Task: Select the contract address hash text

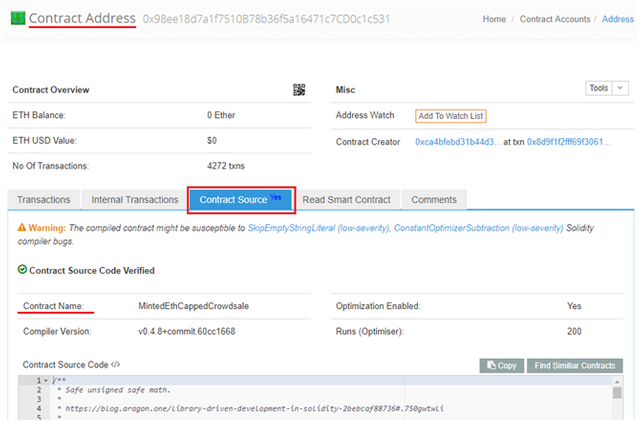Action: coord(266,19)
